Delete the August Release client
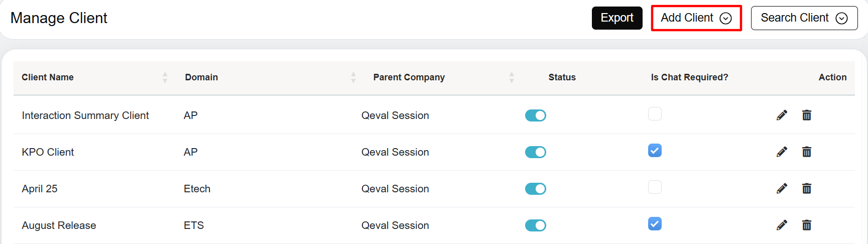Screen dimensions: 868x244 [x=807, y=225]
